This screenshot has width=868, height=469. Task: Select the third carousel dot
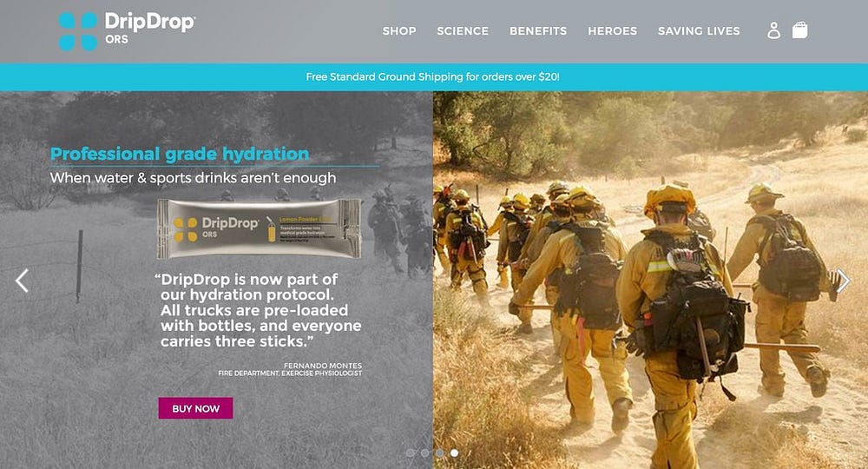coord(439,453)
